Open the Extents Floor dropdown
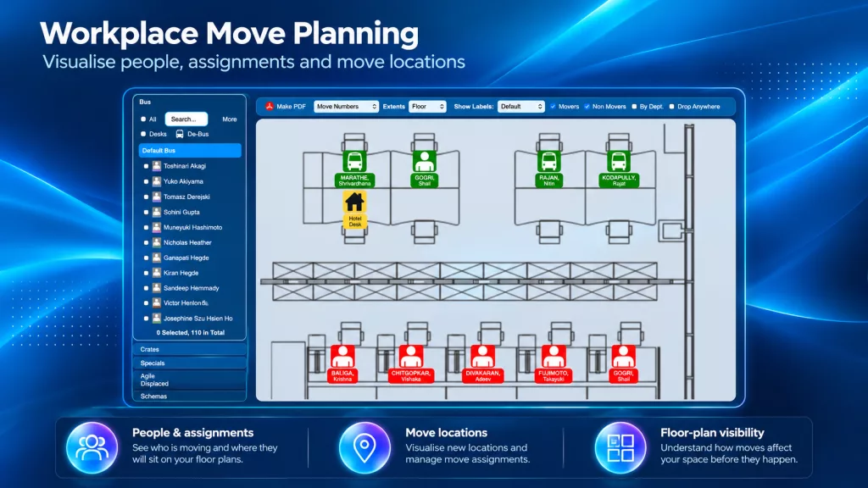 pos(427,106)
